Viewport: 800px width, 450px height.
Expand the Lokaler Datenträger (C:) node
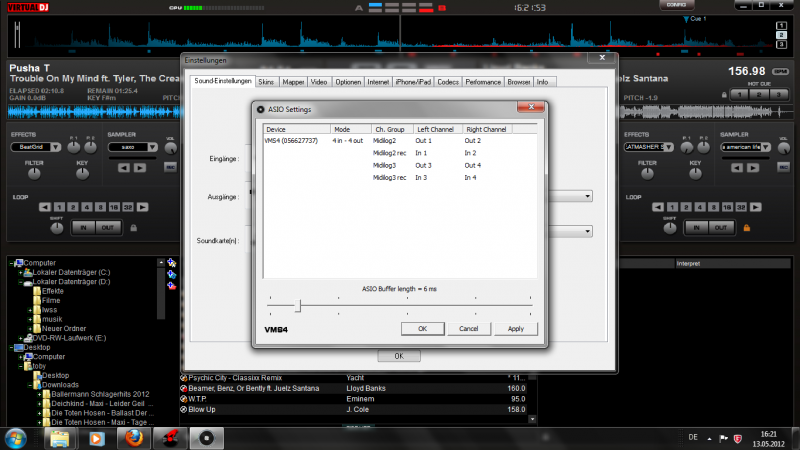click(20, 272)
